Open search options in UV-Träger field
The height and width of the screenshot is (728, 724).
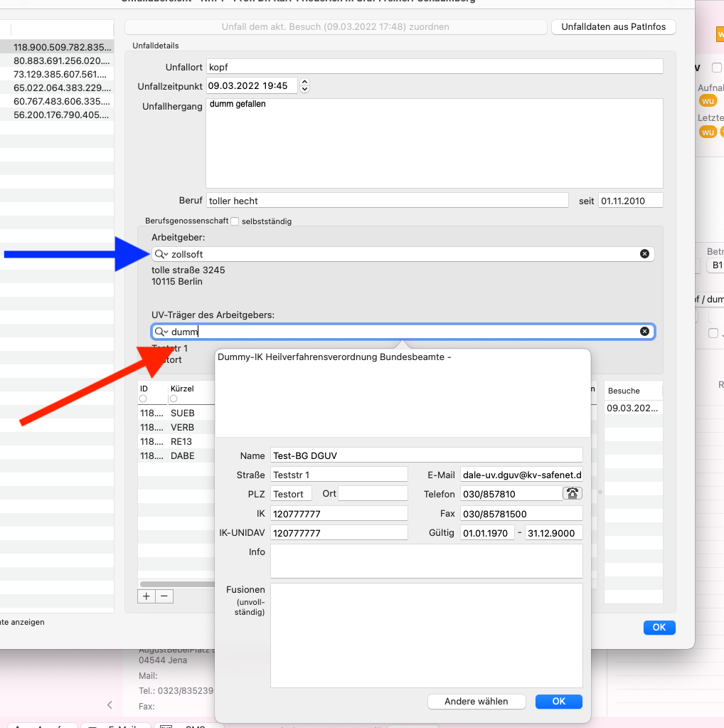(161, 332)
